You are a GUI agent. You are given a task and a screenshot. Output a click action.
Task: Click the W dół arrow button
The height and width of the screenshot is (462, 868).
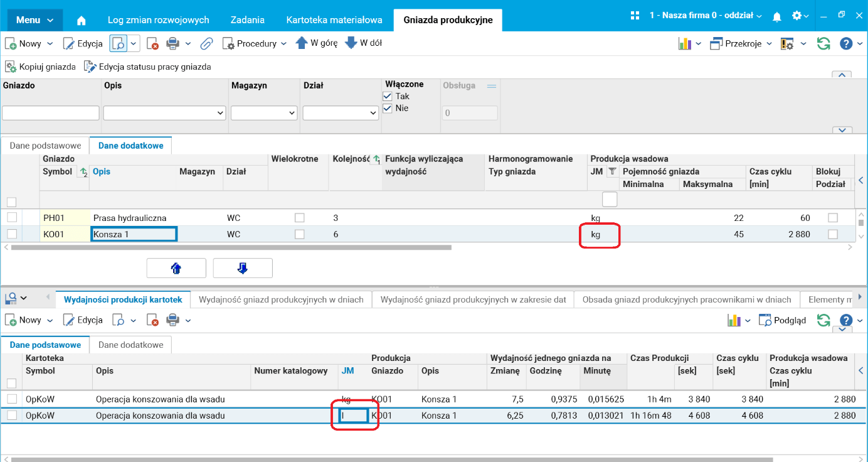(x=363, y=43)
